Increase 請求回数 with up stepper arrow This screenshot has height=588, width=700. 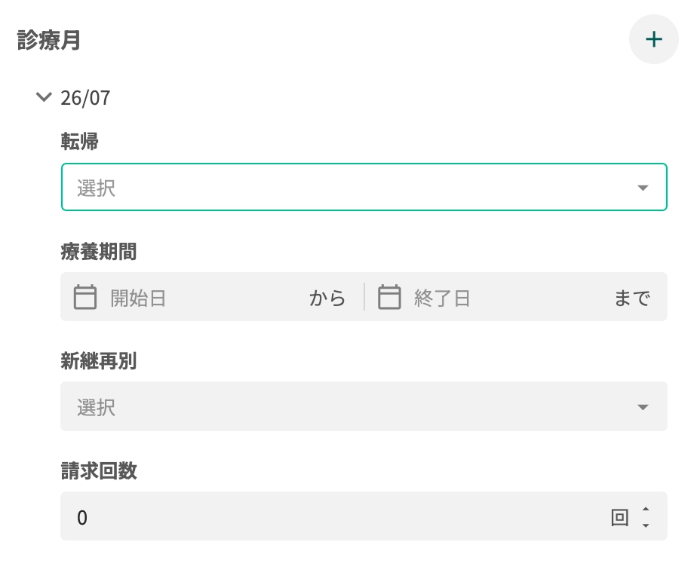coord(646,509)
